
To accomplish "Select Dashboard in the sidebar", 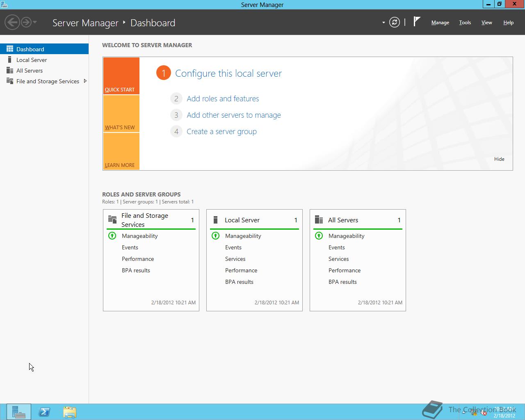I will pos(44,49).
